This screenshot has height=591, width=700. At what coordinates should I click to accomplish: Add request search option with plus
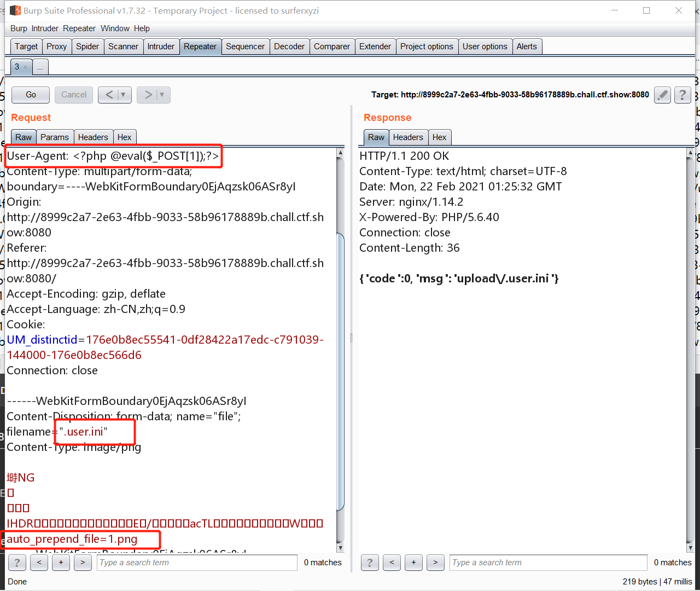pos(61,563)
